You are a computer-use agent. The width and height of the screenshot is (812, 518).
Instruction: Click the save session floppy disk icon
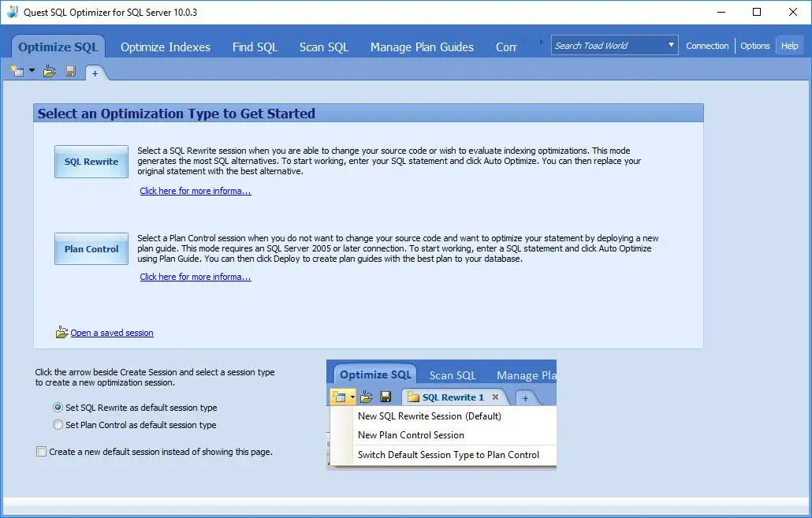click(x=70, y=72)
